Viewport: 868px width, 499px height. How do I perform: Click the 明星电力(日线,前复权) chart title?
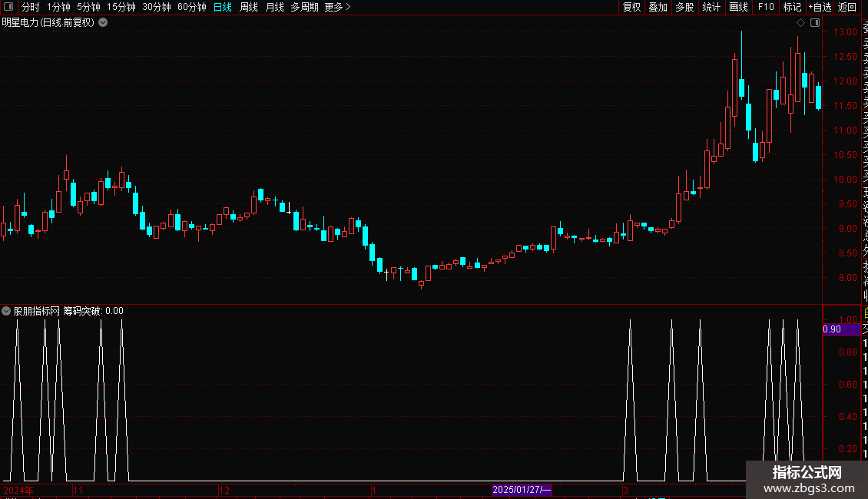pos(48,23)
